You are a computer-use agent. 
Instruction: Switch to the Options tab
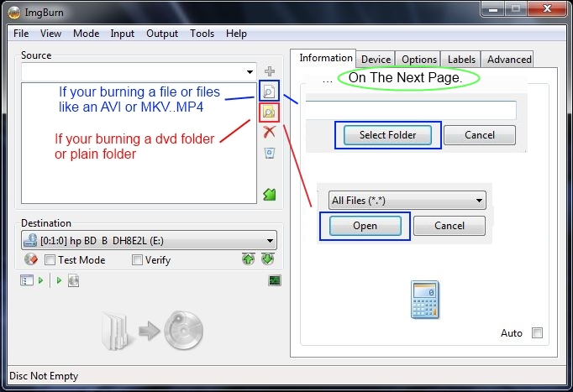coord(419,59)
